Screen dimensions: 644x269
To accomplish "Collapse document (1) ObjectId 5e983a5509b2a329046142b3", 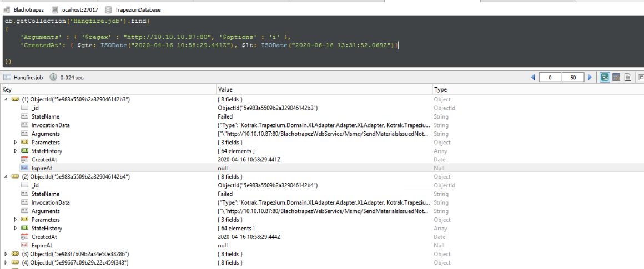I will (x=6, y=99).
